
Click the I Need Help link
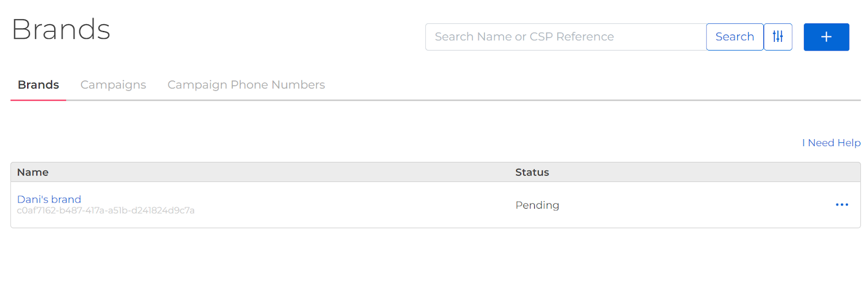[831, 143]
